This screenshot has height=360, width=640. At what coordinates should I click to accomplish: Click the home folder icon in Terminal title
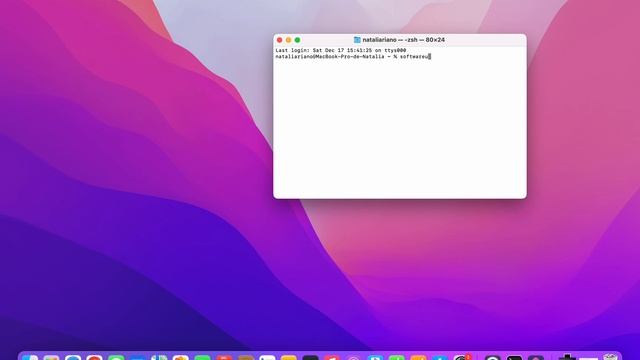coord(357,40)
